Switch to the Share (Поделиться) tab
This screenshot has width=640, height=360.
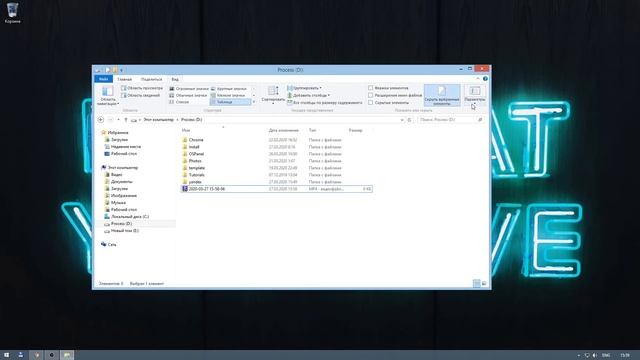tap(151, 79)
